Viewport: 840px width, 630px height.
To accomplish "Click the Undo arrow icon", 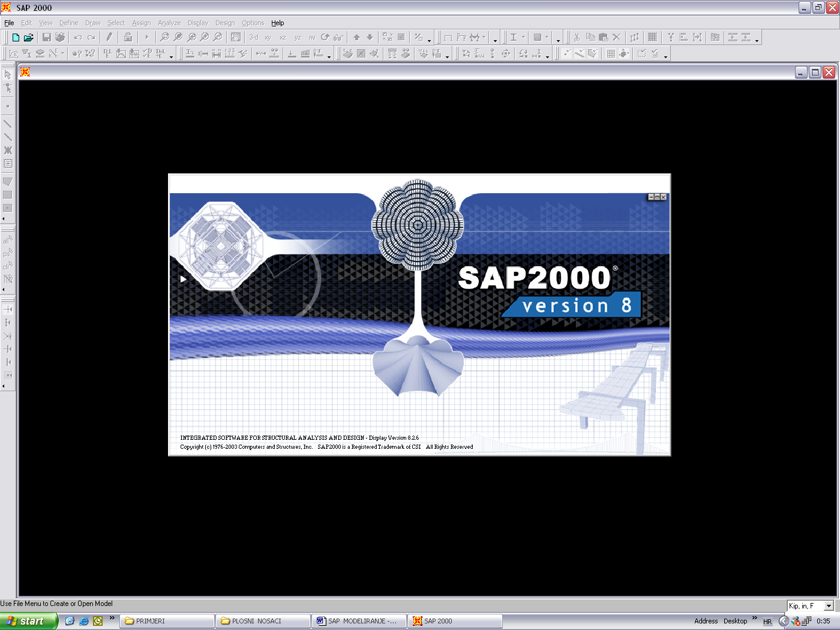I will (78, 37).
